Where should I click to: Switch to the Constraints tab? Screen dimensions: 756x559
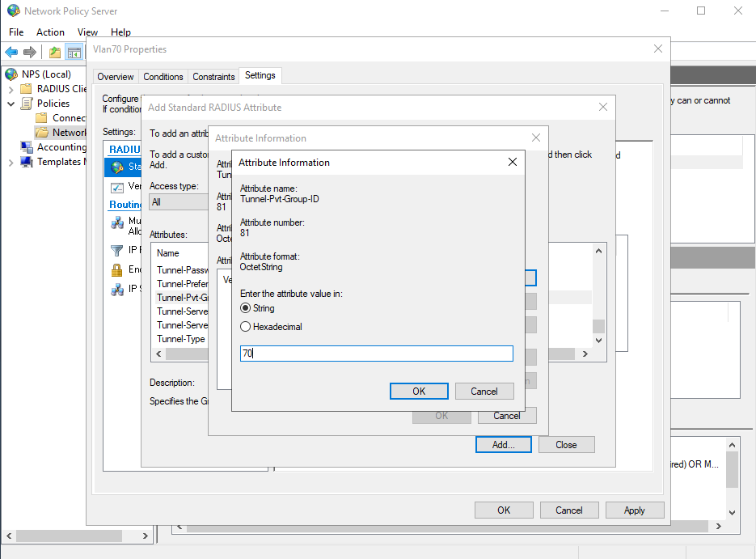[213, 77]
